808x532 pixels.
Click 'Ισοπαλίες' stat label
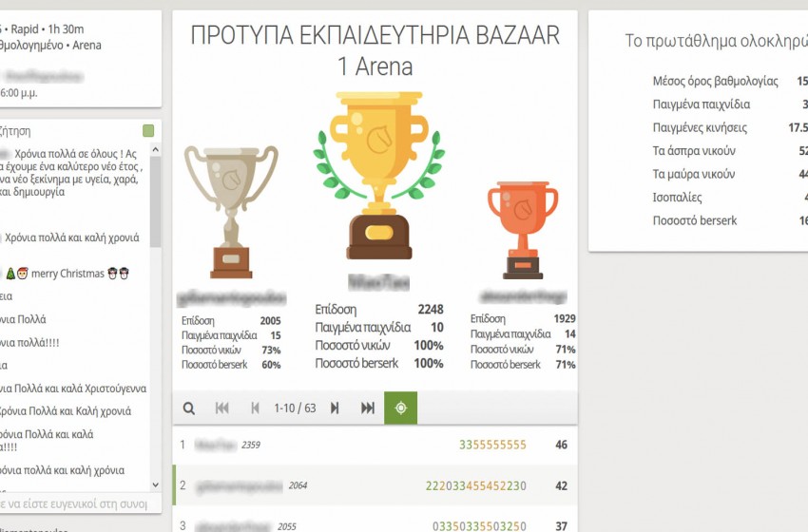click(677, 198)
